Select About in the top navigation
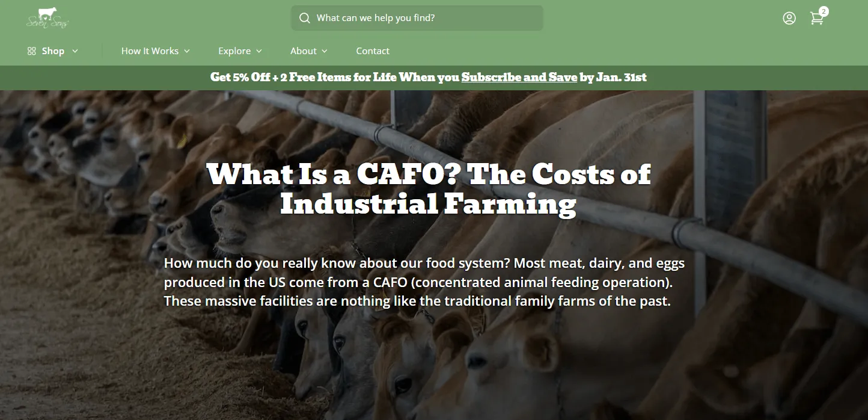The image size is (868, 420). [x=304, y=51]
